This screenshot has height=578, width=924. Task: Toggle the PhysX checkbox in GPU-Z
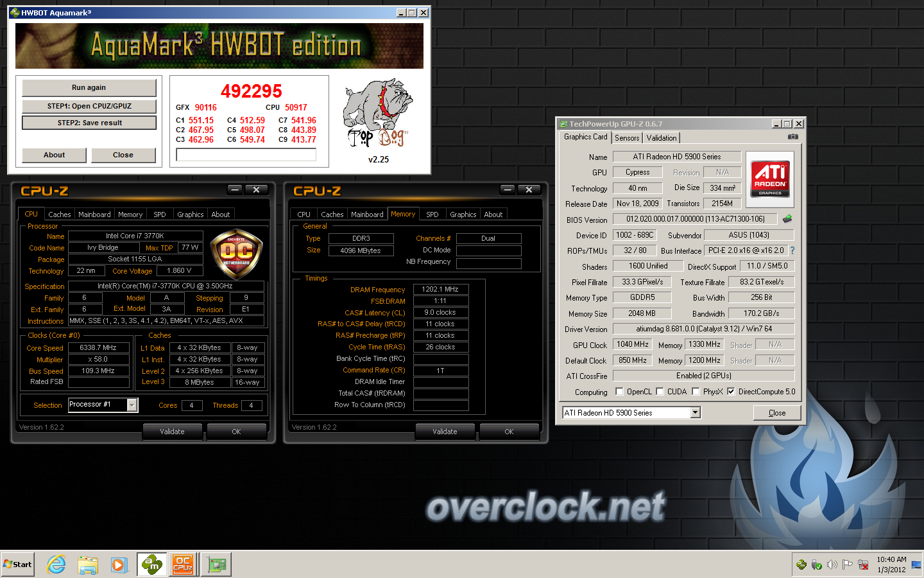point(696,391)
